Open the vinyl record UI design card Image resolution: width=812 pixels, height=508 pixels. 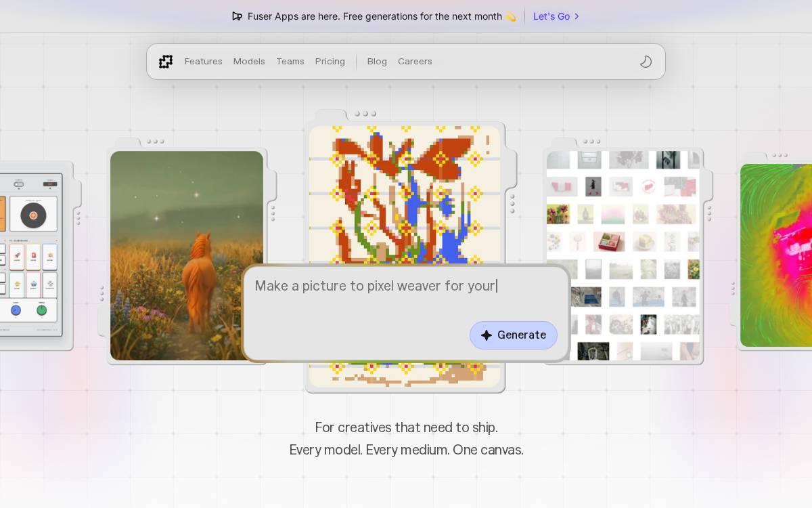click(31, 255)
